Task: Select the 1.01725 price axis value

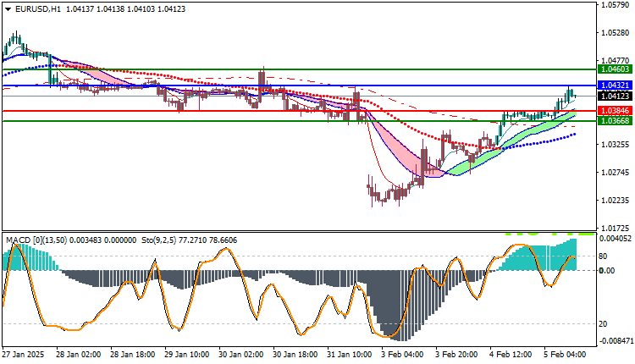Action: [x=616, y=228]
